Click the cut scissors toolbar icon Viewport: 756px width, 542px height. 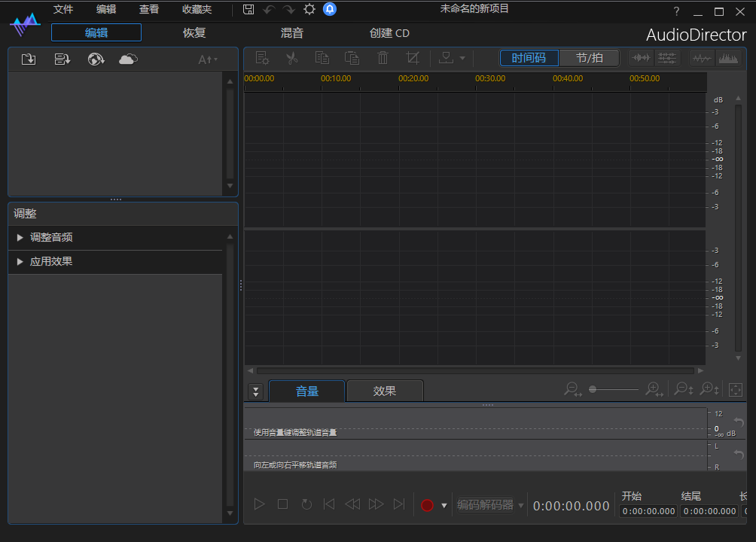tap(291, 59)
